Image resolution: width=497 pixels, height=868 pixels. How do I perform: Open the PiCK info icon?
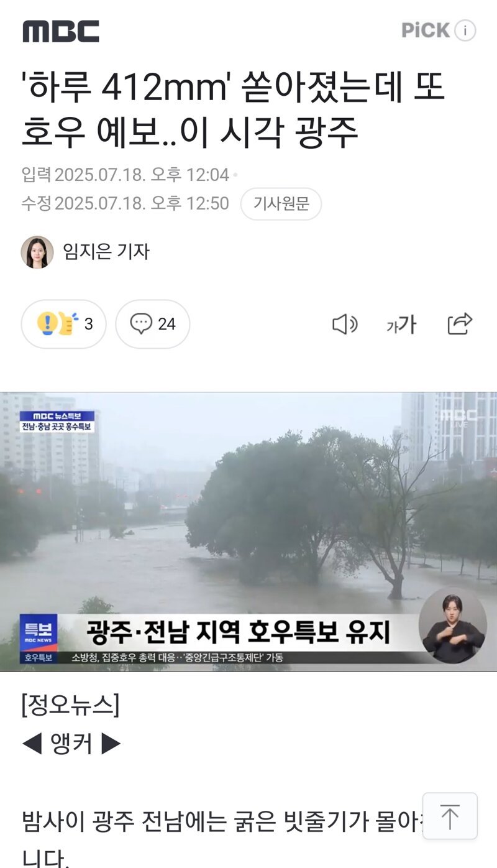465,30
